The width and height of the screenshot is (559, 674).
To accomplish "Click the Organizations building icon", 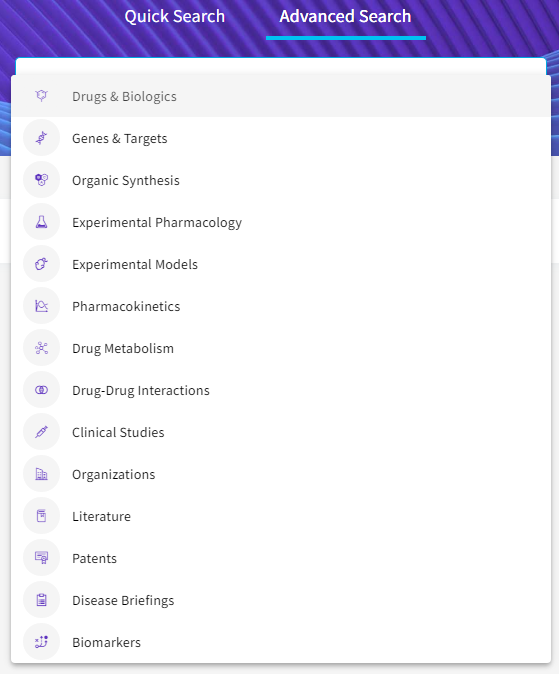I will point(41,474).
